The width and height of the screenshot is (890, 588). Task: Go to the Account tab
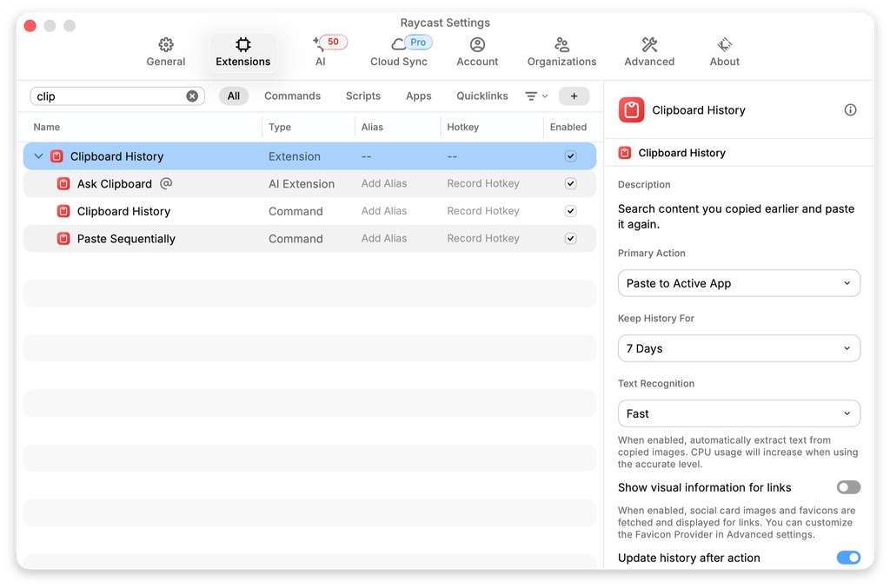(477, 52)
